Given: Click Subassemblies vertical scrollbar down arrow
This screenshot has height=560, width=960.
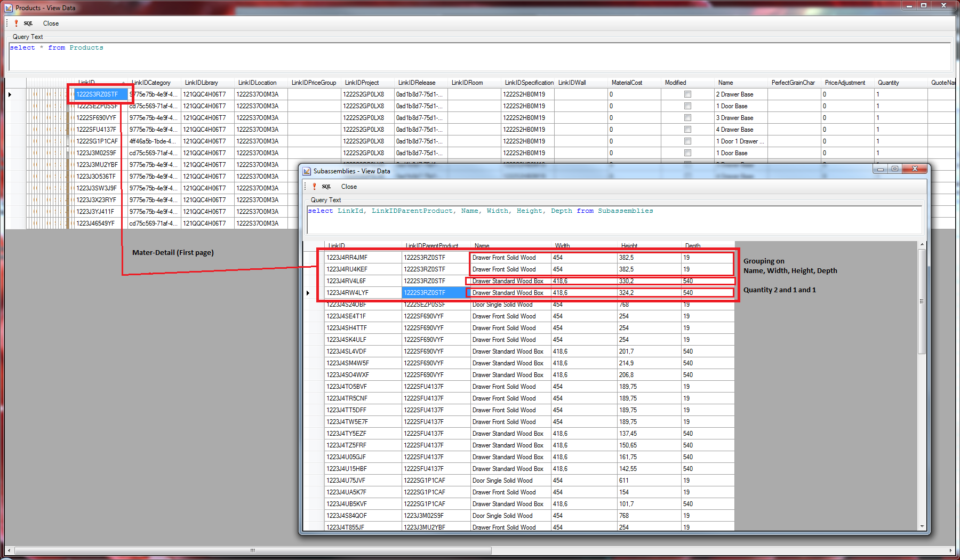Looking at the screenshot, I should coord(922,526).
